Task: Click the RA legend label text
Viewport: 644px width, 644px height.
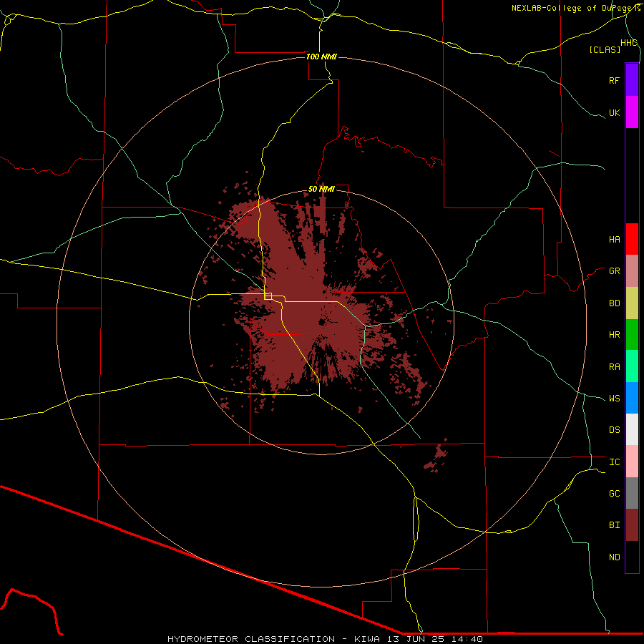Action: tap(614, 367)
